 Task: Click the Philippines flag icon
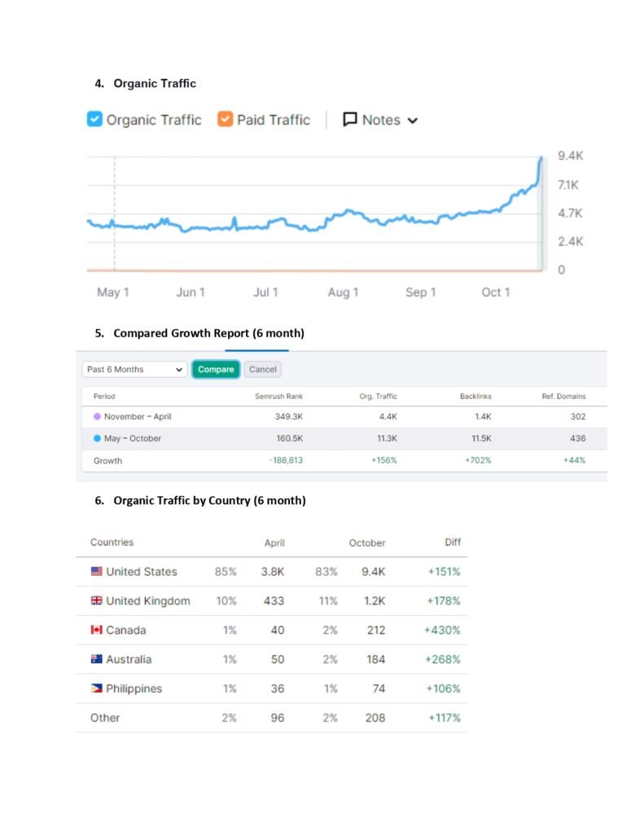(x=97, y=689)
